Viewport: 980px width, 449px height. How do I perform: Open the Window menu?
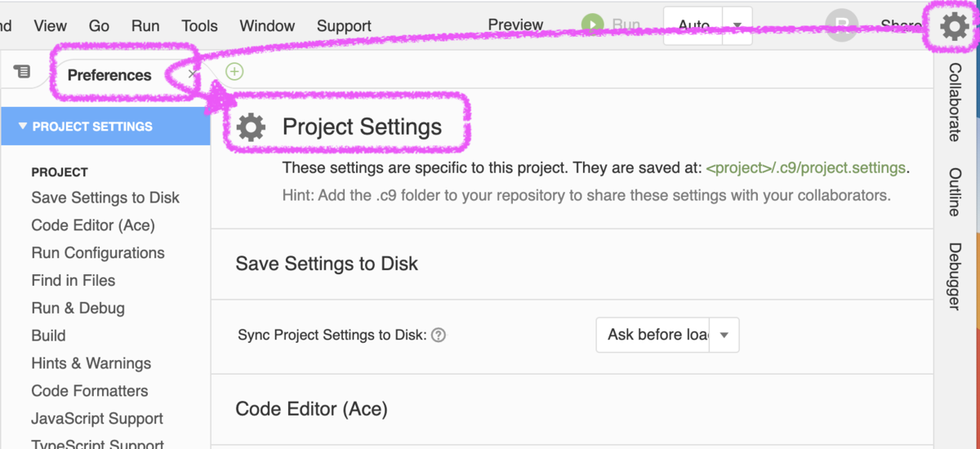[267, 26]
